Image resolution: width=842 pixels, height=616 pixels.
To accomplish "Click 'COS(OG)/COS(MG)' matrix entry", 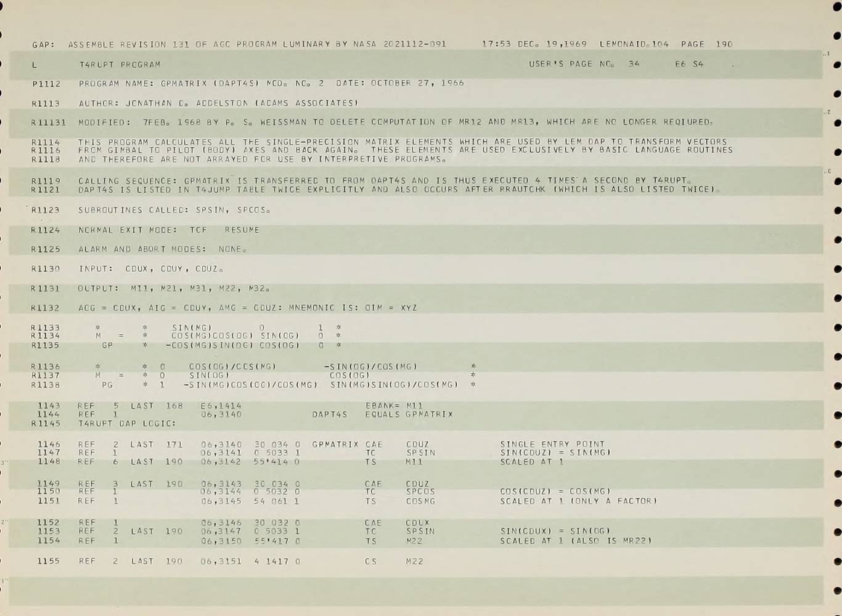I will (232, 367).
